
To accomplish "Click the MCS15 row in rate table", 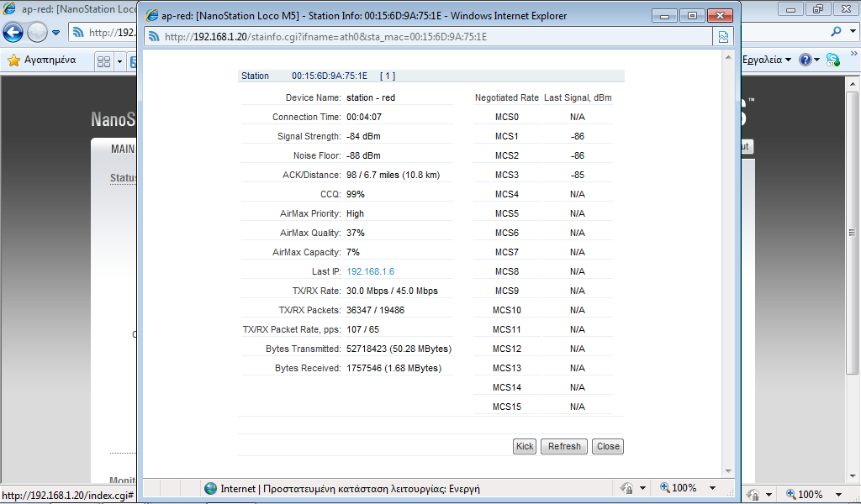I will coord(542,407).
